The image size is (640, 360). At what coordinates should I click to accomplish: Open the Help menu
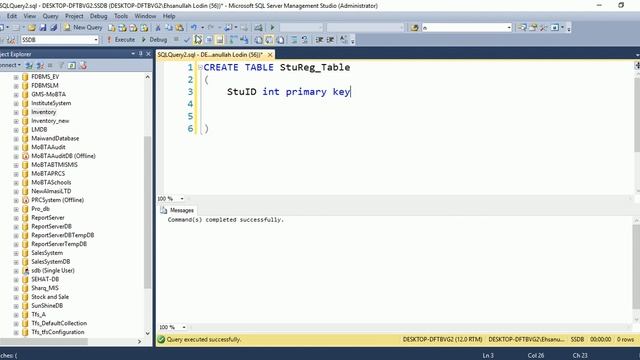click(169, 16)
